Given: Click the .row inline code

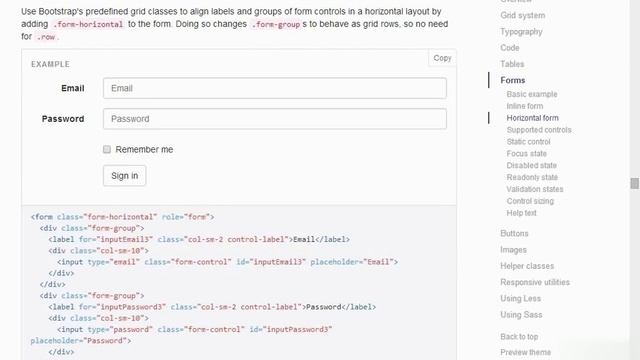Looking at the screenshot, I should pyautogui.click(x=46, y=37).
